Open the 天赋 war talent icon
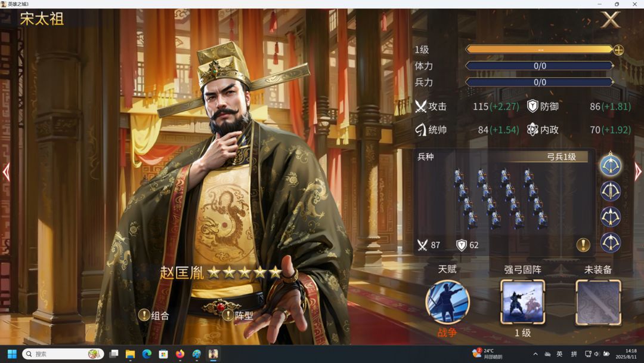This screenshot has width=644, height=363. pyautogui.click(x=447, y=302)
